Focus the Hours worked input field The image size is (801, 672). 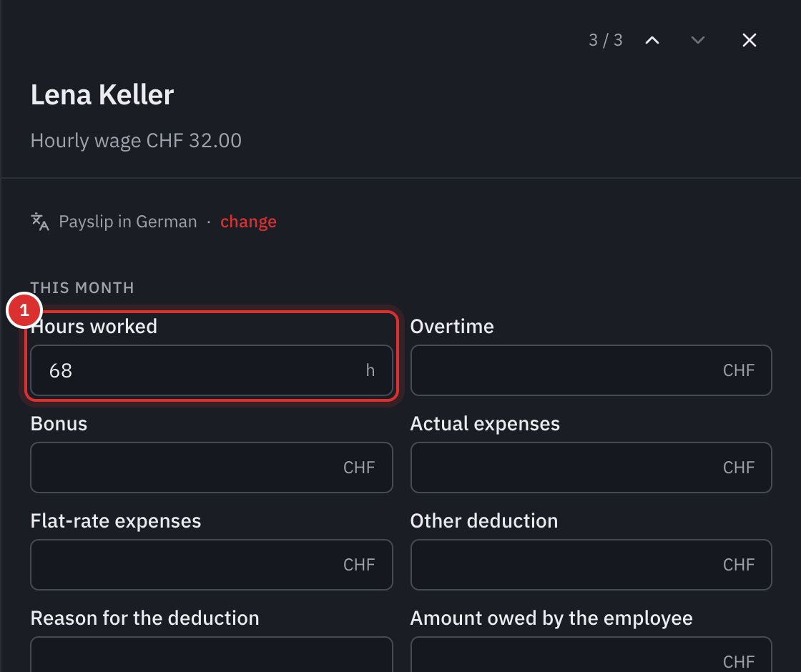pos(212,370)
